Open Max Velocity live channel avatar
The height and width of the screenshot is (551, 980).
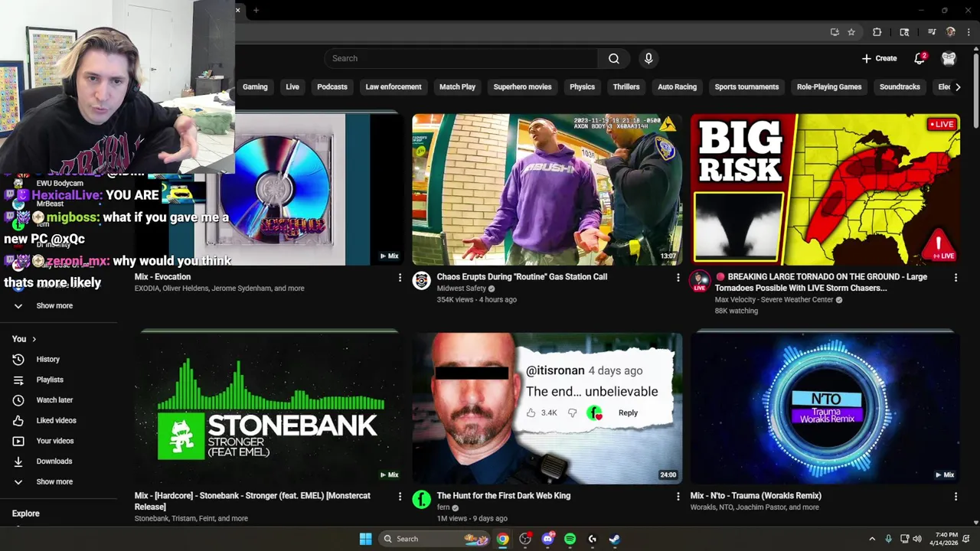coord(700,281)
